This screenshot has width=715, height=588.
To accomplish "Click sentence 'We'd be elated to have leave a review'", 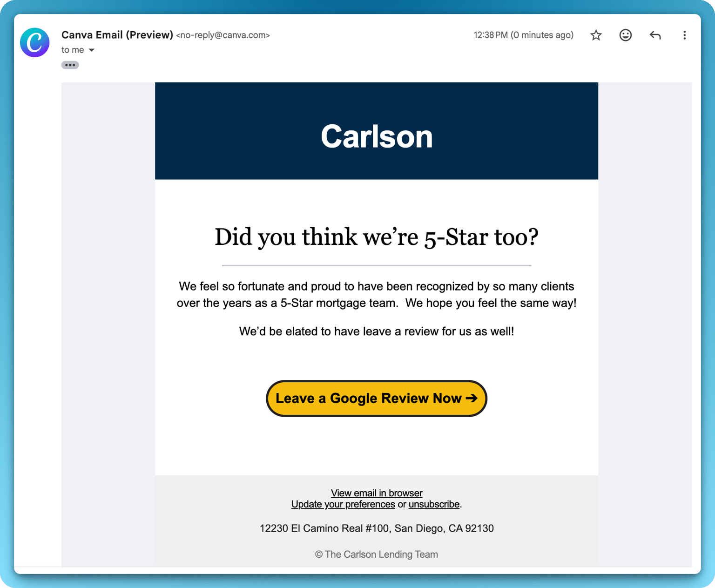I will pos(377,331).
